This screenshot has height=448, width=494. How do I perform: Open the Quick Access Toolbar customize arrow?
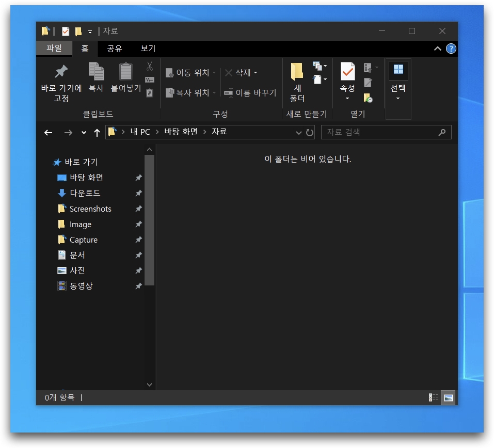tap(90, 31)
